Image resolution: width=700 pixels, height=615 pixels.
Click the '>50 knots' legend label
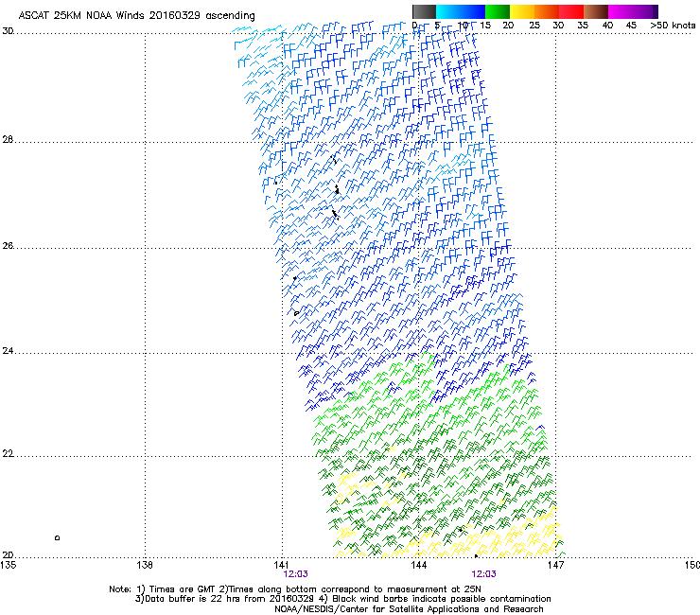(x=673, y=26)
